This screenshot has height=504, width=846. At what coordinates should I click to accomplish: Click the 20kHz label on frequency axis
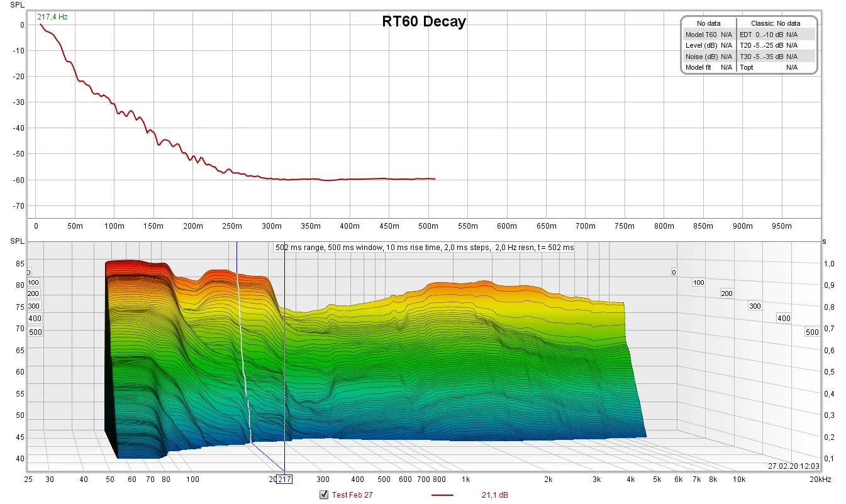(x=820, y=479)
